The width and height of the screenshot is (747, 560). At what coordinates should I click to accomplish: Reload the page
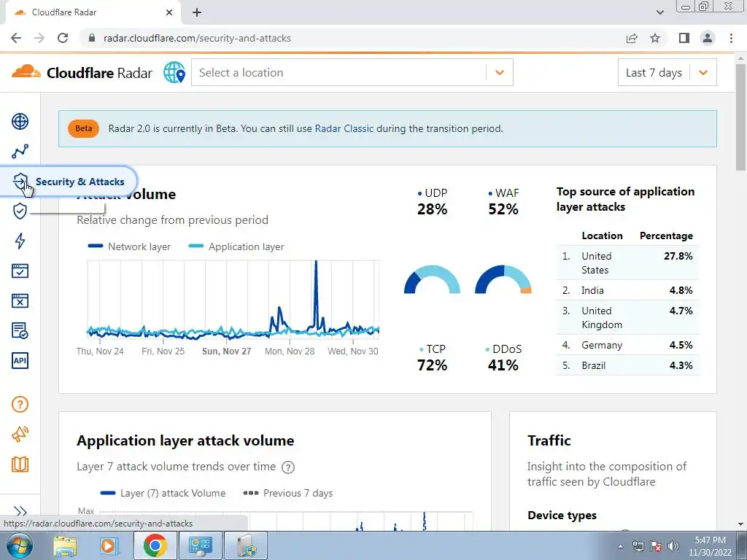(63, 38)
